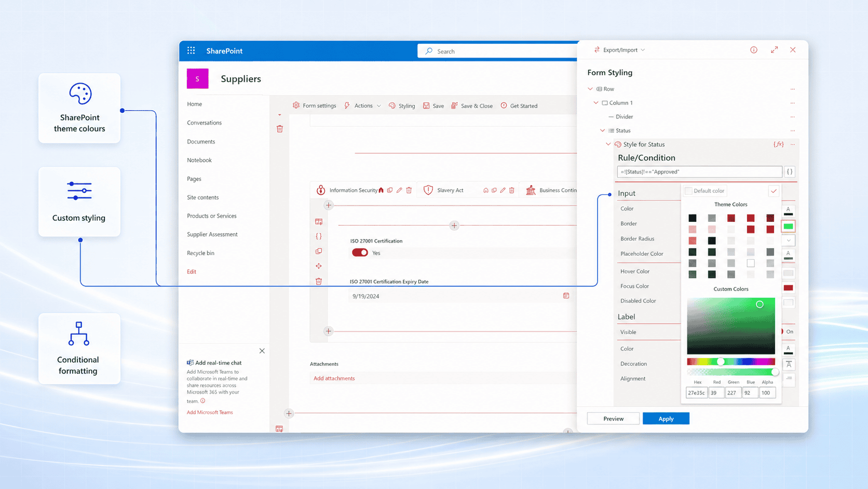Collapse the Status tree node
This screenshot has width=868, height=489.
click(x=602, y=130)
